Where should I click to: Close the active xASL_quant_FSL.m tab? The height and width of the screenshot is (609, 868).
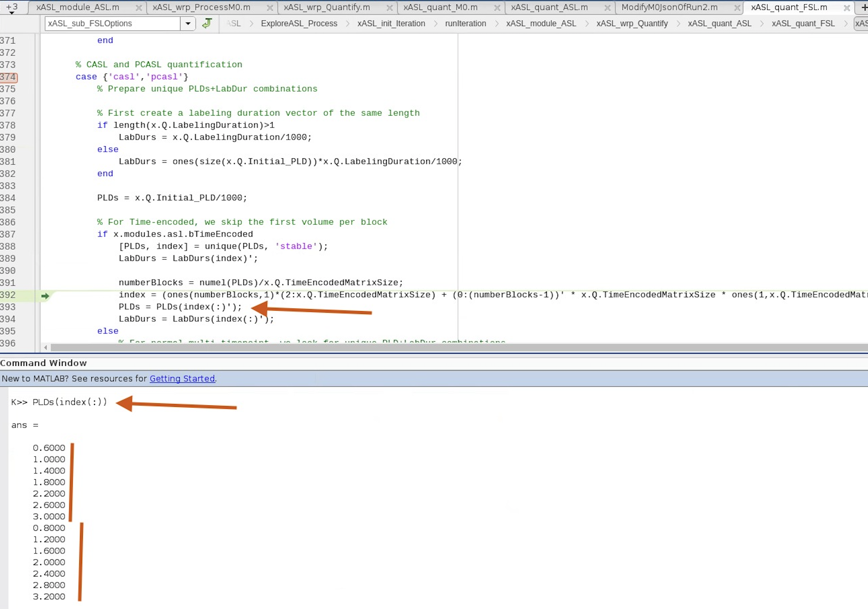[847, 7]
